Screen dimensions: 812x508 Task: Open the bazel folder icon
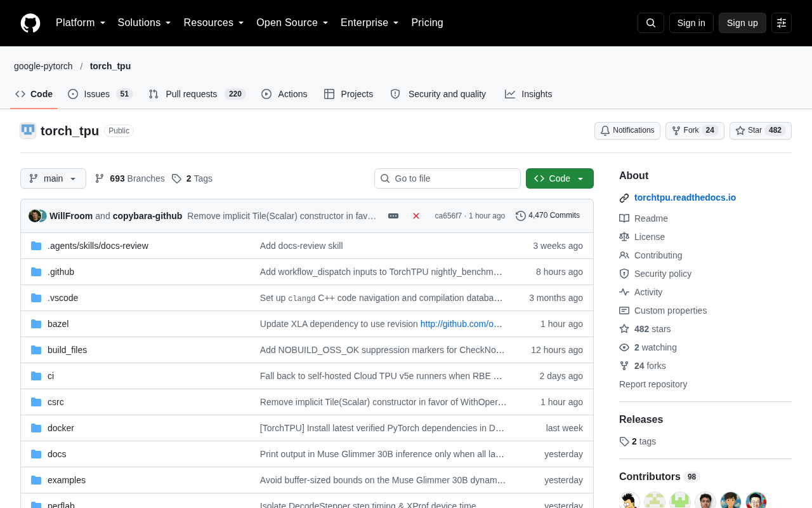pos(36,324)
